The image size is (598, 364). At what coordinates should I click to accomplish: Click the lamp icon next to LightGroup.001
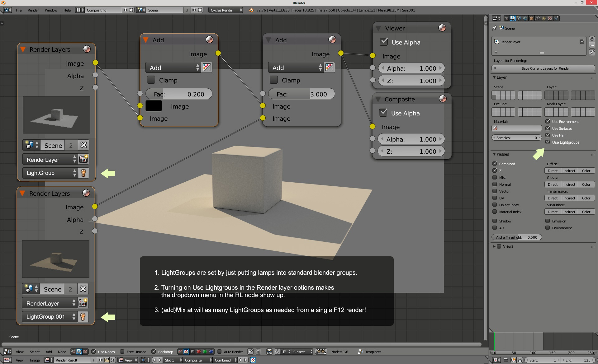(83, 317)
